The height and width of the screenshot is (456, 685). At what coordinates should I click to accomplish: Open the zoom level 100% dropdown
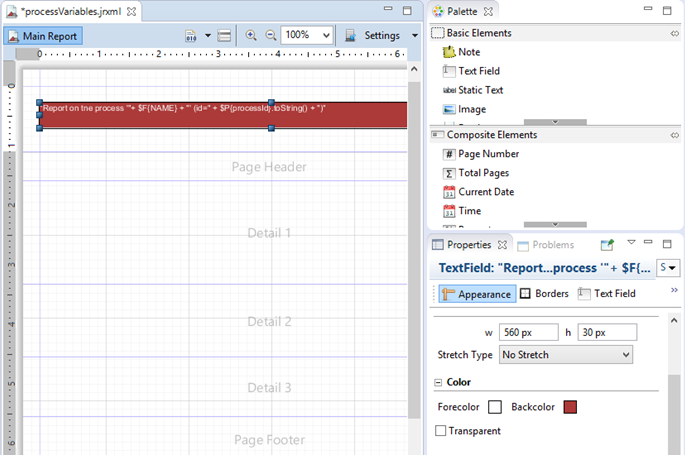307,35
